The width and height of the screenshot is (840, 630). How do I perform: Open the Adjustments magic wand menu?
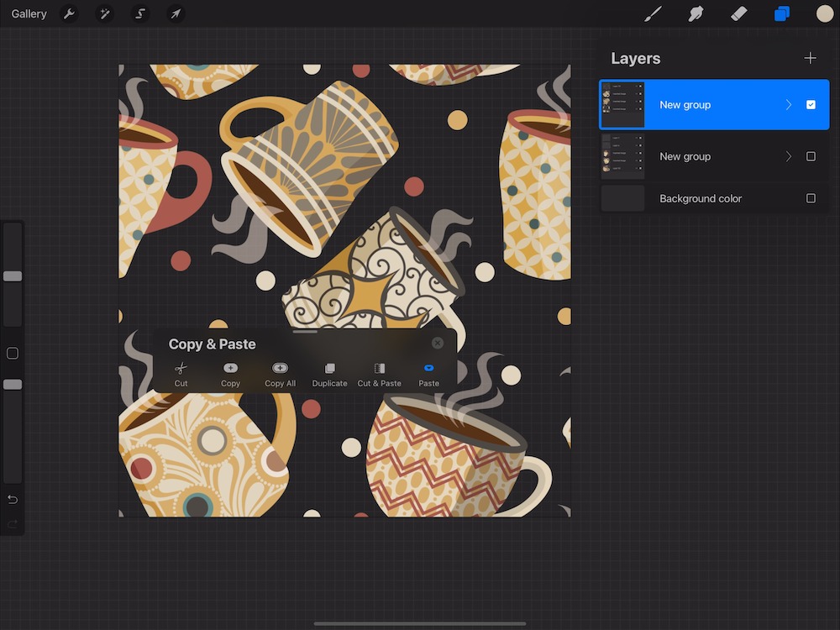point(105,13)
